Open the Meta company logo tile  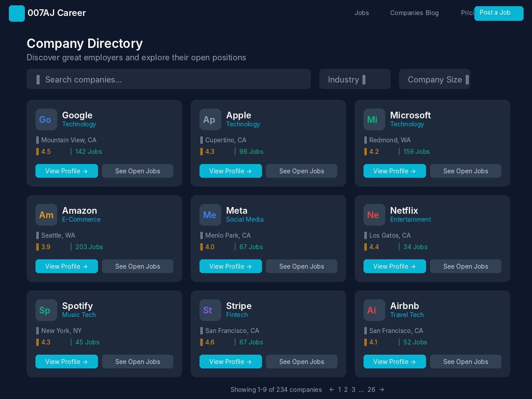[210, 215]
